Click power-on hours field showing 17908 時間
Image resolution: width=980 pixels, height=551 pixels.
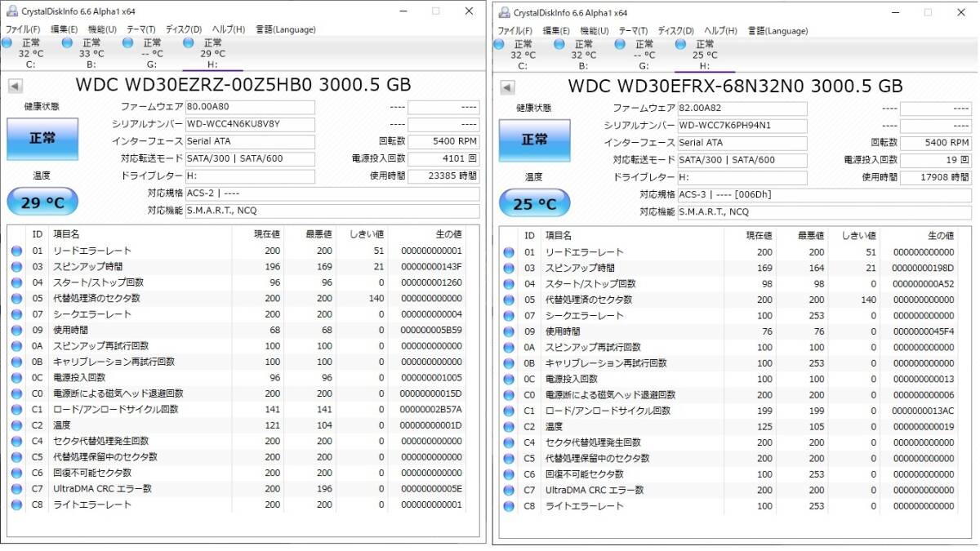click(x=936, y=177)
